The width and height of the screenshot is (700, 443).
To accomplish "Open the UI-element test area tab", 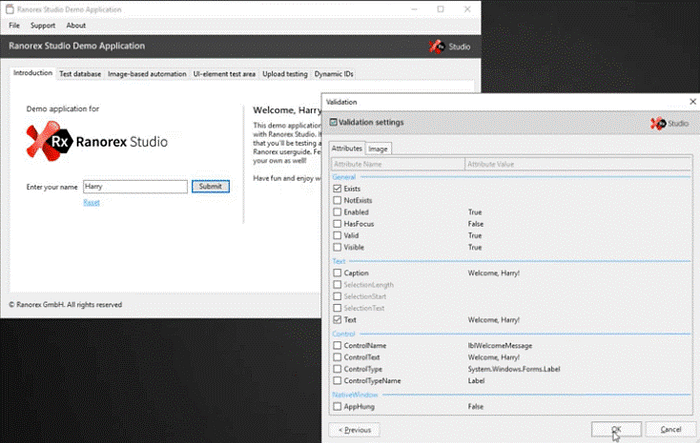I will point(224,74).
